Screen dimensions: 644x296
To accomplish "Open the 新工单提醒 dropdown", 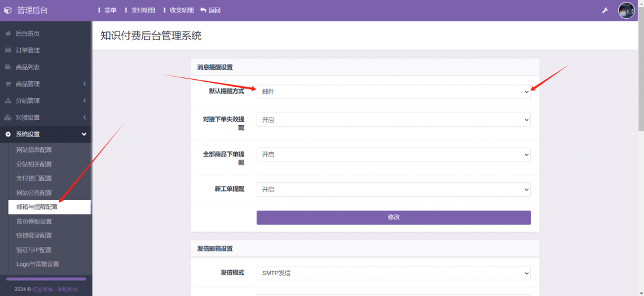I will pos(394,190).
